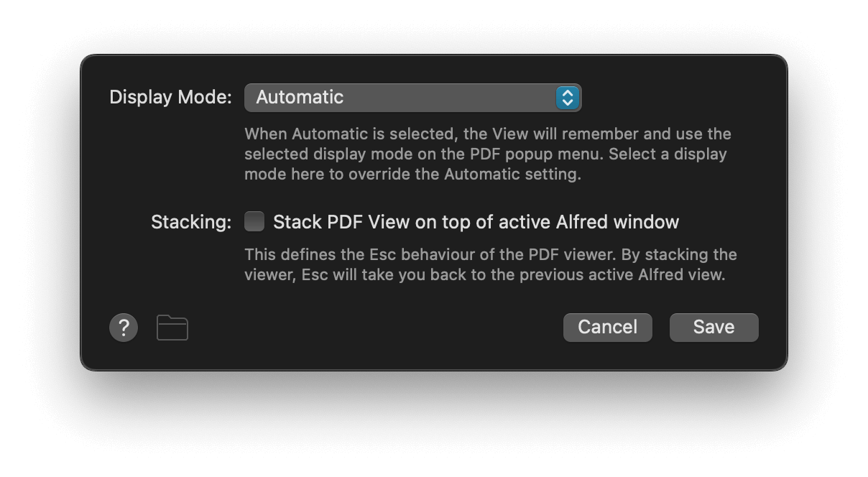Select Automatic in the Display Mode combo box
Screen dimensions: 868x477
click(x=413, y=98)
